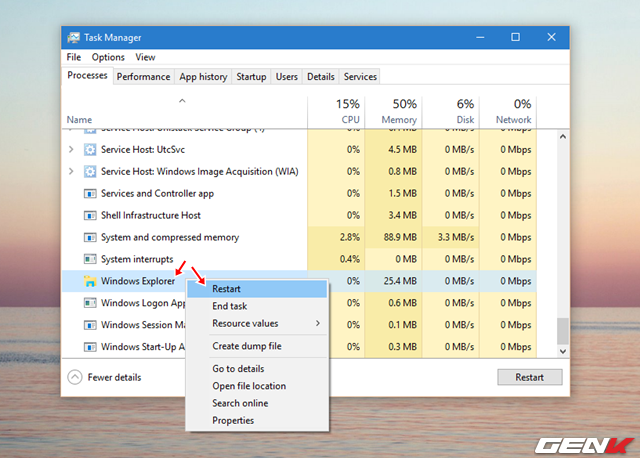The image size is (640, 458).
Task: Click the Service Host: UtcSvc gear icon
Action: pyautogui.click(x=90, y=149)
